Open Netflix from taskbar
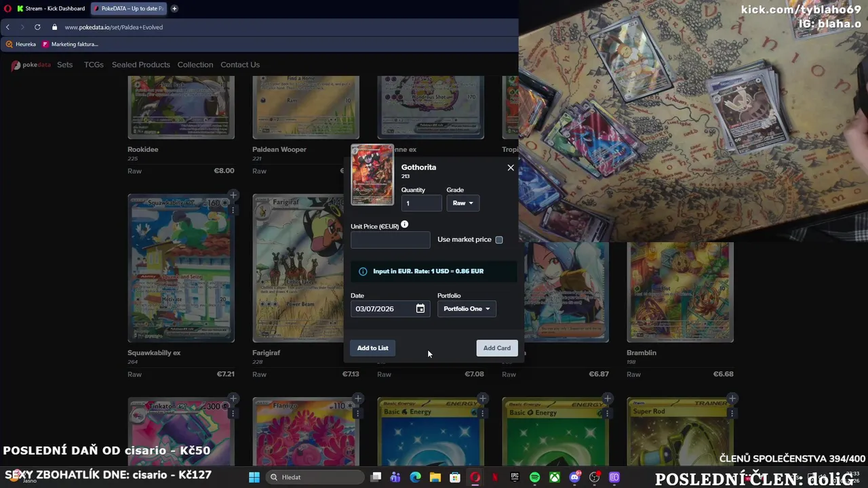 [x=495, y=477]
